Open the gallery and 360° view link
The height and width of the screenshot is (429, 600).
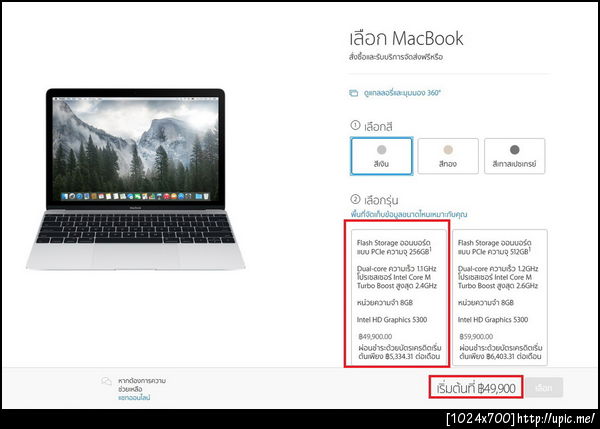coord(403,93)
